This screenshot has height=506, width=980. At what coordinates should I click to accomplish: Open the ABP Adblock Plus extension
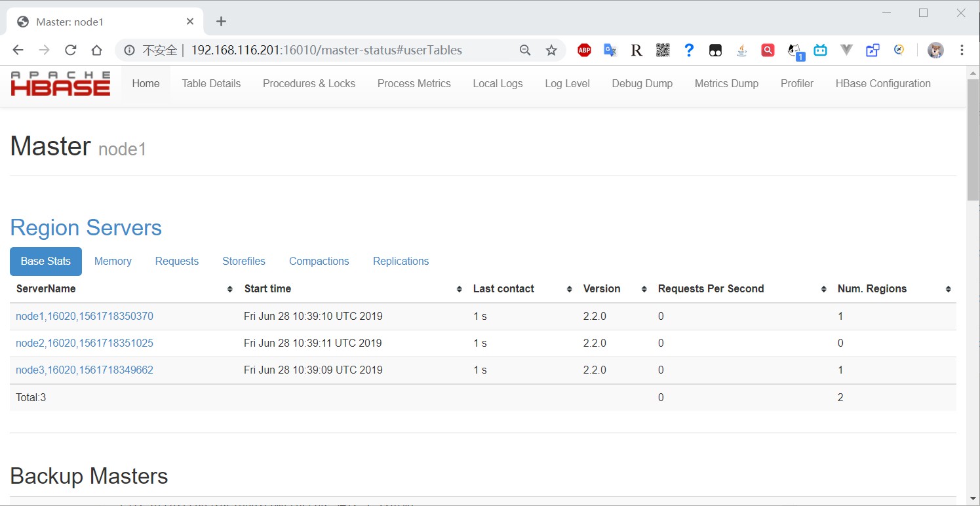click(x=584, y=50)
